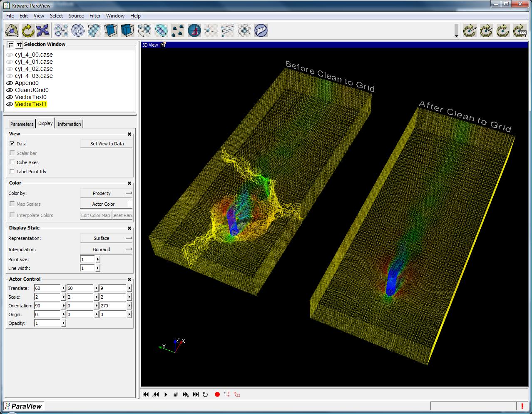Click the second solid blue cube icon
532x414 pixels.
(x=127, y=30)
